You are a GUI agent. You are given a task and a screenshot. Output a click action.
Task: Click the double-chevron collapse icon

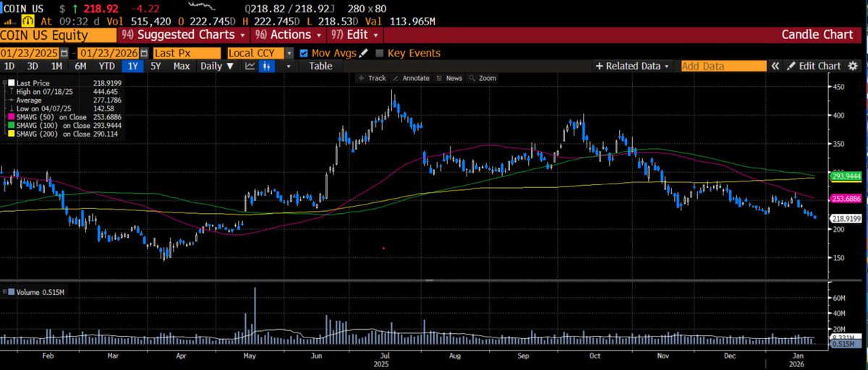click(774, 66)
